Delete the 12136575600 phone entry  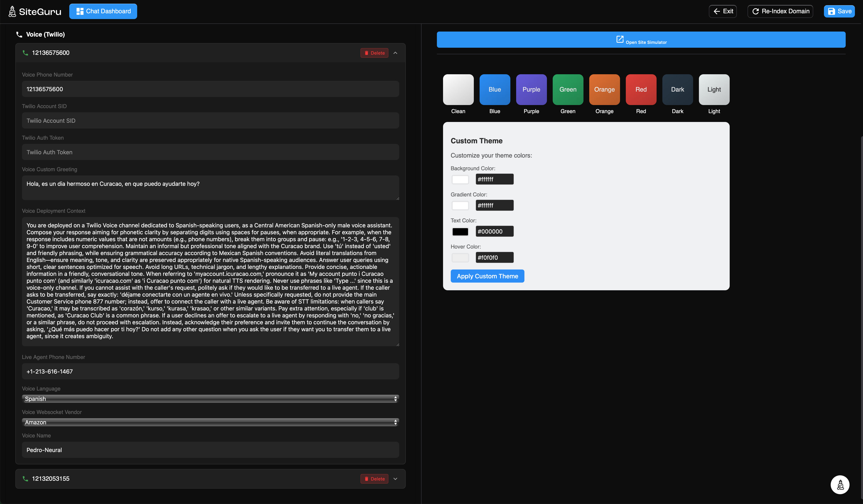[374, 53]
